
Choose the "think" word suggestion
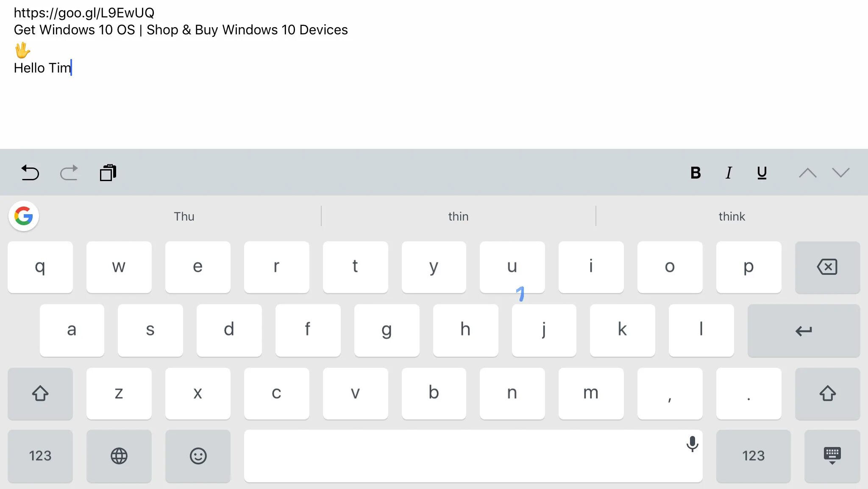(x=732, y=216)
